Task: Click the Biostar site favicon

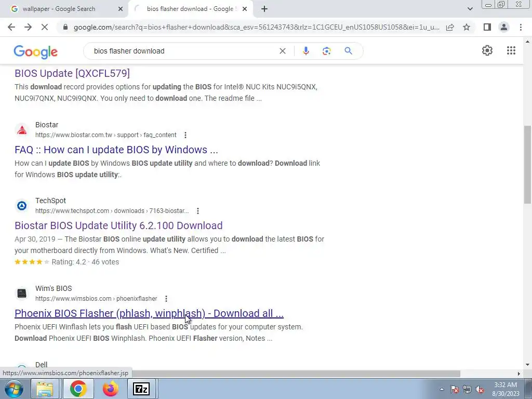Action: point(22,130)
